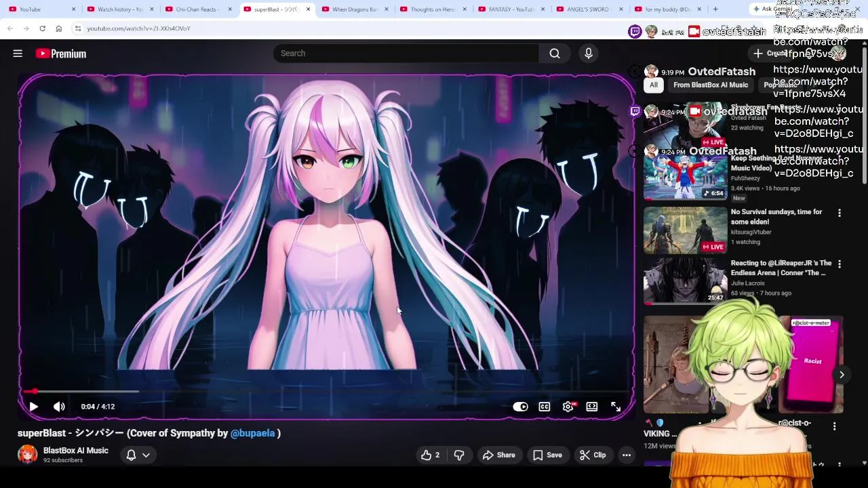Select the All filter chip

pos(654,85)
